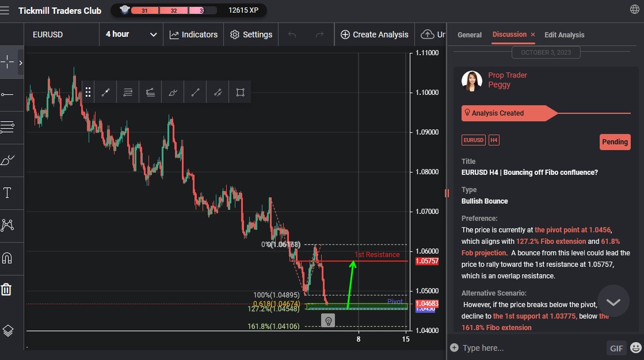The image size is (644, 360).
Task: Select the brush drawing tool
Action: (x=7, y=160)
